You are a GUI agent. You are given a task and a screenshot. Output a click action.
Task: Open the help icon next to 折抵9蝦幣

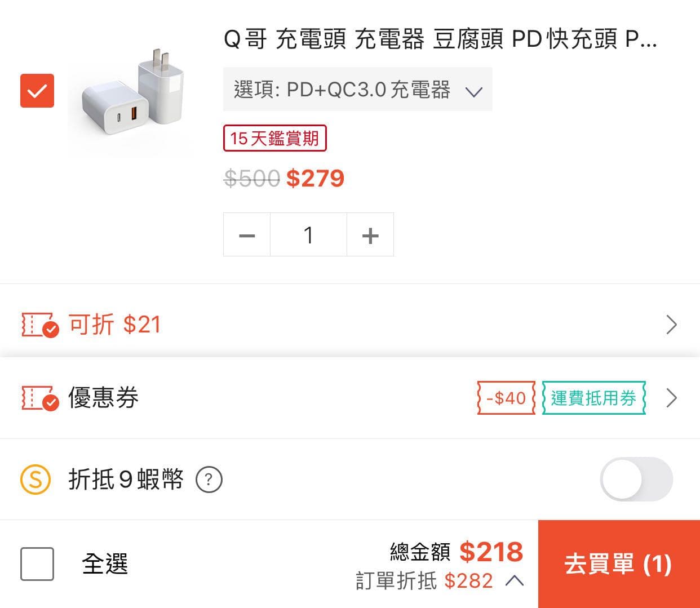(209, 480)
